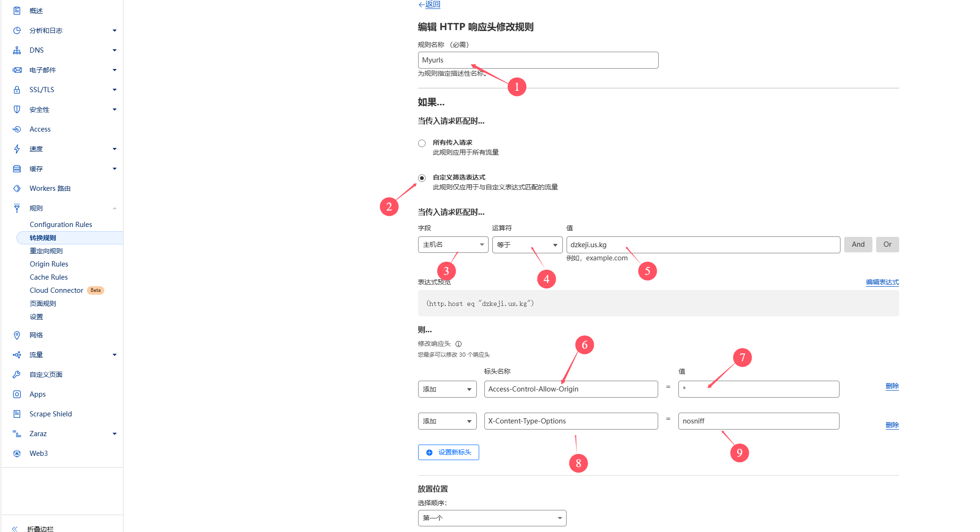Click the rule name field Myurls
The image size is (980, 532).
pyautogui.click(x=538, y=60)
